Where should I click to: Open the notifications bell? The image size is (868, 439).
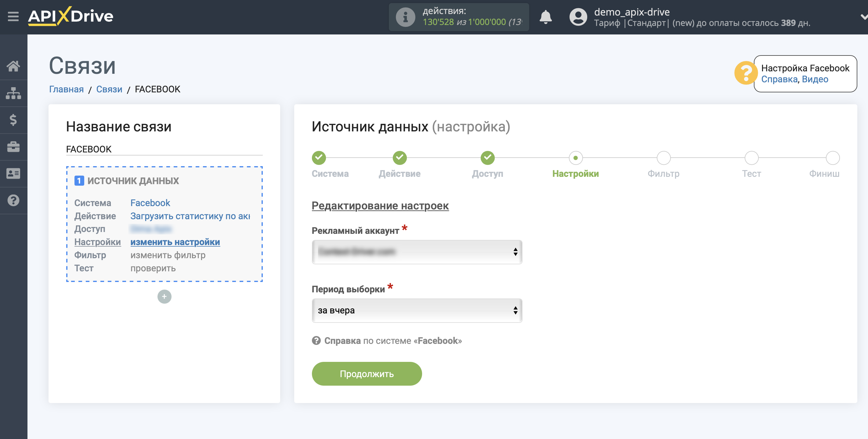[545, 17]
